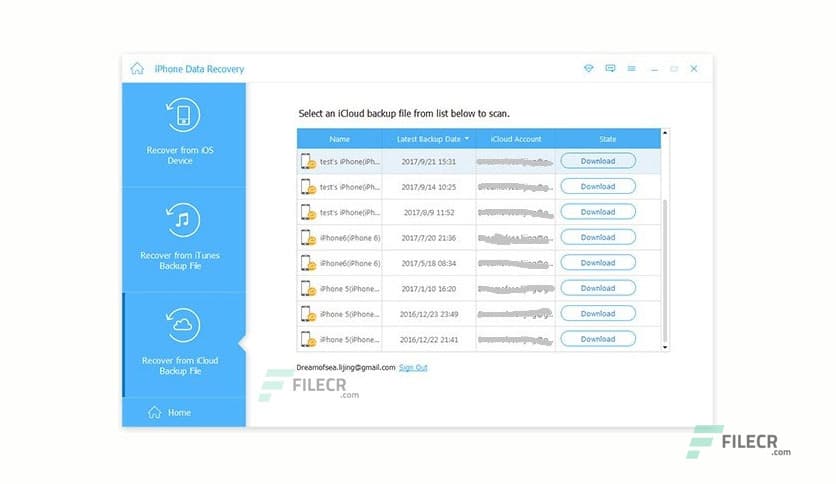Select date cell 2016/12/23 23:49
This screenshot has width=836, height=484.
coord(429,314)
